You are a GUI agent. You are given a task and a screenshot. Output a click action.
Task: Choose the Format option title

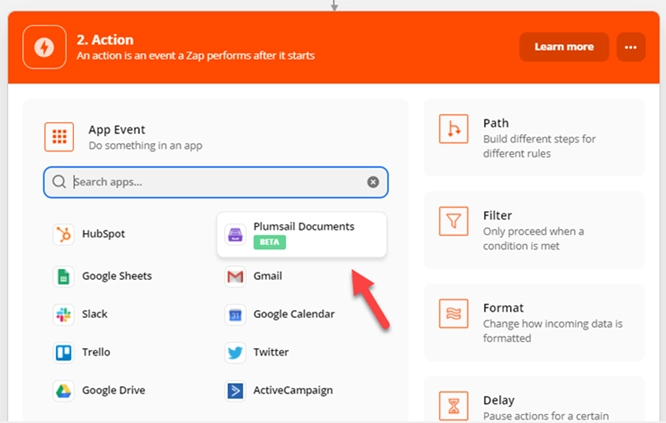(503, 308)
